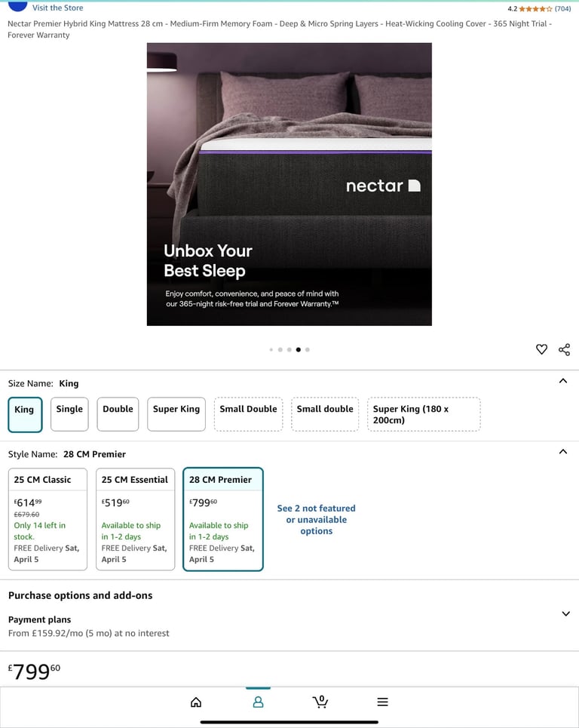This screenshot has height=728, width=579.
Task: Tap the £614.99 Classic price
Action: tap(28, 503)
